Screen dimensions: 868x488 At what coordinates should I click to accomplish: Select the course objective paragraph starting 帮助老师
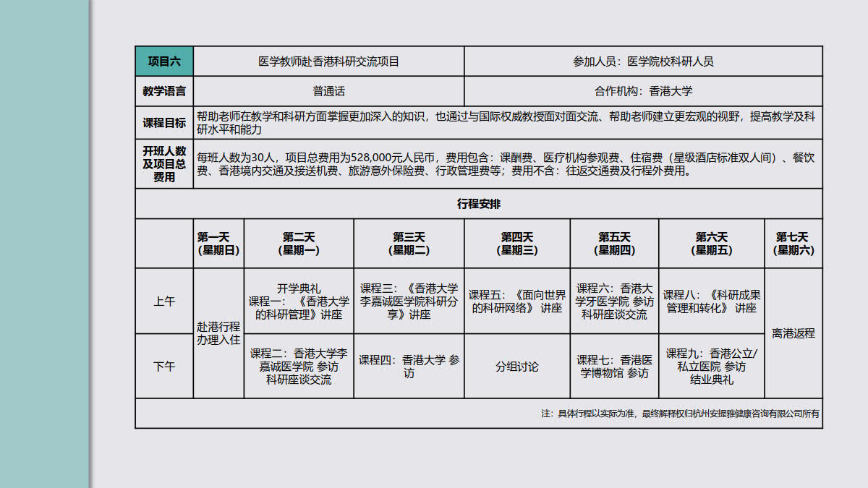508,122
